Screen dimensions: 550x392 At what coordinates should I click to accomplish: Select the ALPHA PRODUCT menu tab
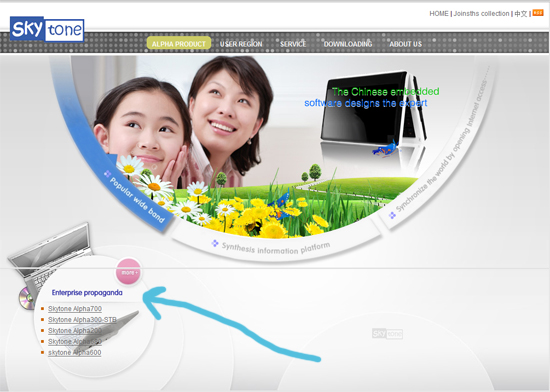(179, 43)
